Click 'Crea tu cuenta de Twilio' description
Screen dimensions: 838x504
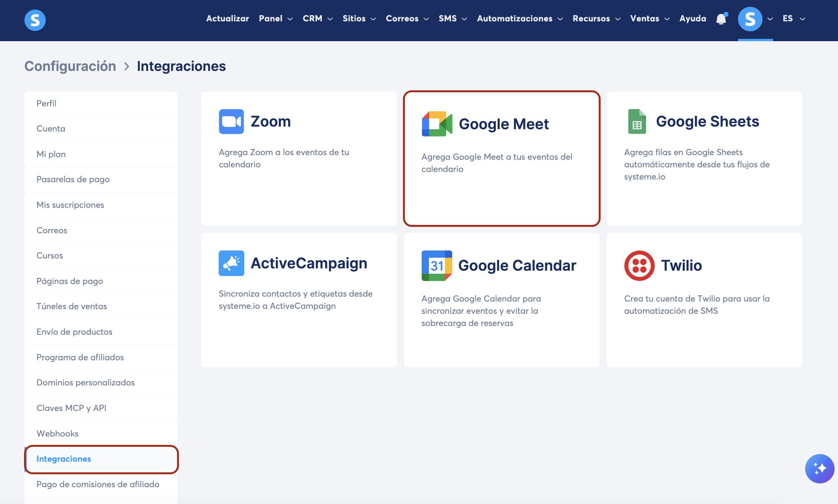click(x=697, y=305)
